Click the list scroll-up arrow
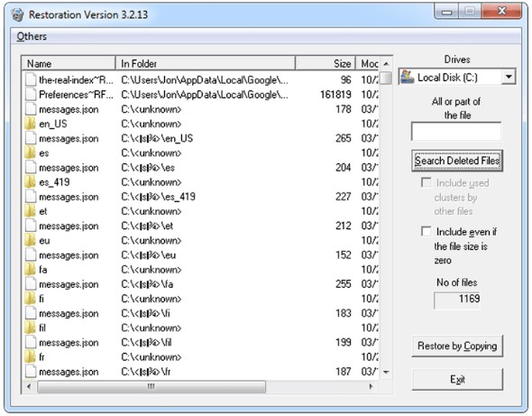532x416 pixels. coord(386,64)
